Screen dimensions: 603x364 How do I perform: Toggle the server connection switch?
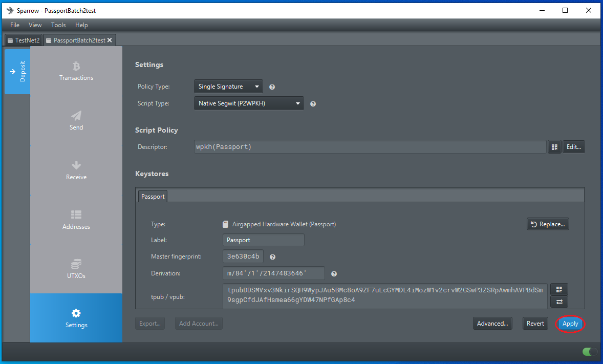pyautogui.click(x=590, y=351)
